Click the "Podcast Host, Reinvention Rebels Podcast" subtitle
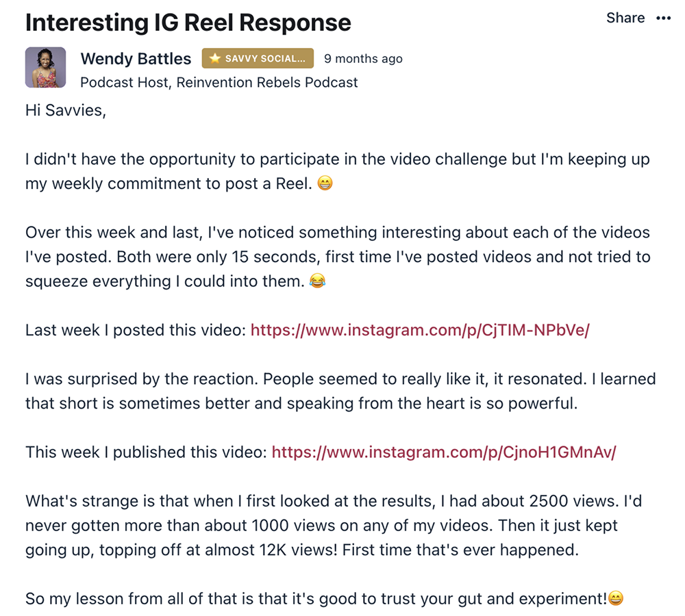Viewport: 685px width, 616px height. coord(219,82)
